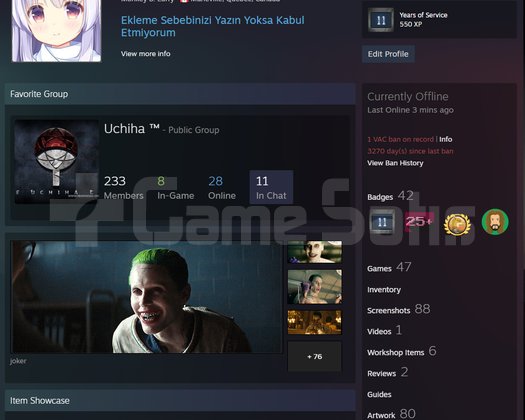Click the 11 In Chat box
The height and width of the screenshot is (420, 525).
271,187
